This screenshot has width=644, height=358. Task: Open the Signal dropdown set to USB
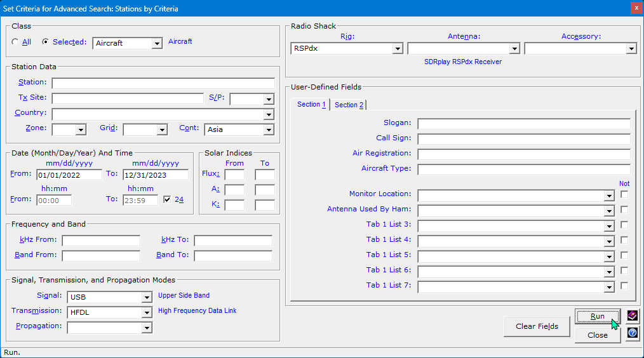pos(147,297)
